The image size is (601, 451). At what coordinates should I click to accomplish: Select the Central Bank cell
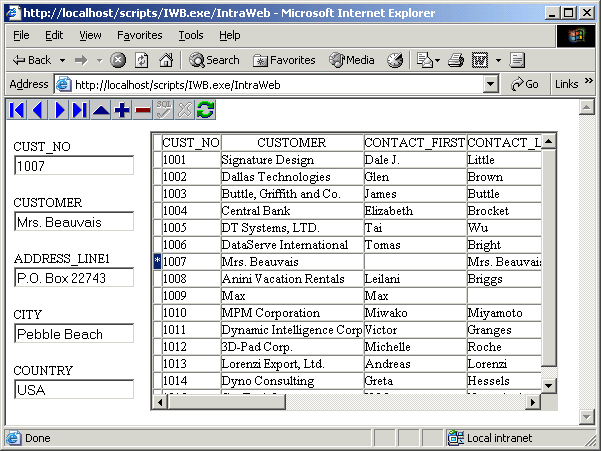[x=292, y=211]
